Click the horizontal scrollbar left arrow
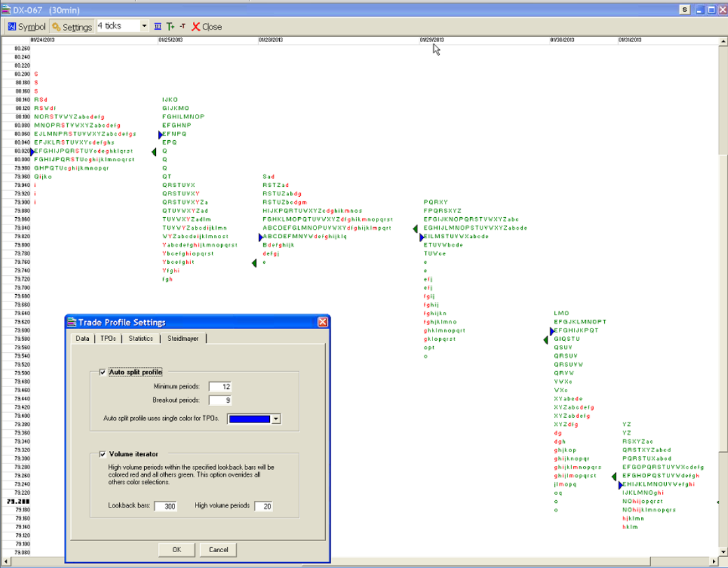Screen dimensions: 728x568 coord(5,561)
